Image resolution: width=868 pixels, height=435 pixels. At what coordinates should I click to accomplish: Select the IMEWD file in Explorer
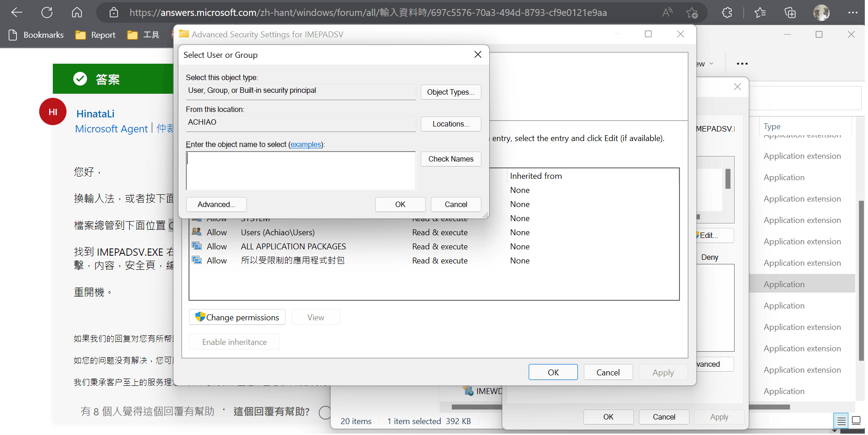[x=483, y=391]
